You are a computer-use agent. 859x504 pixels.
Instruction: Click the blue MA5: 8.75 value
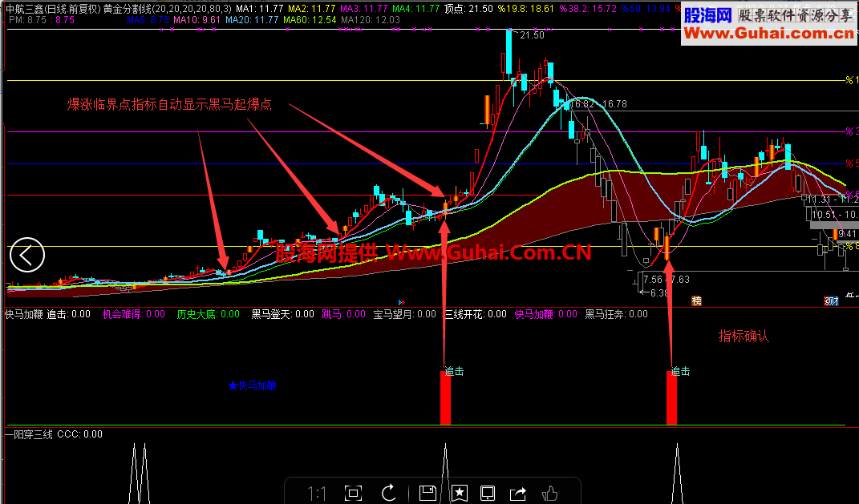coord(148,20)
